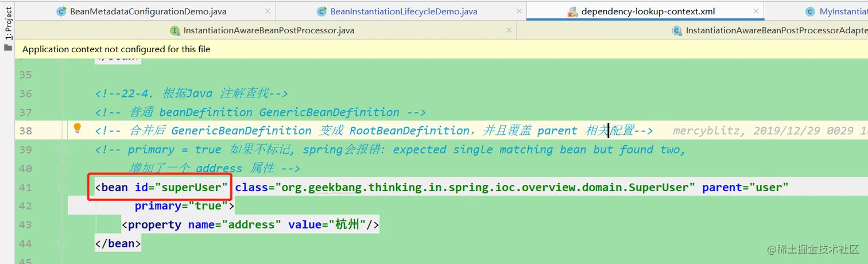
Task: Click line number 43 in gutter
Action: point(25,225)
